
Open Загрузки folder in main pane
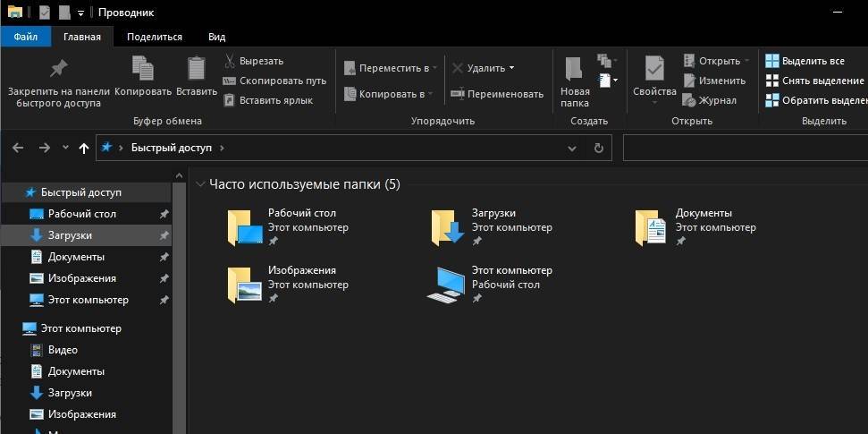point(492,227)
